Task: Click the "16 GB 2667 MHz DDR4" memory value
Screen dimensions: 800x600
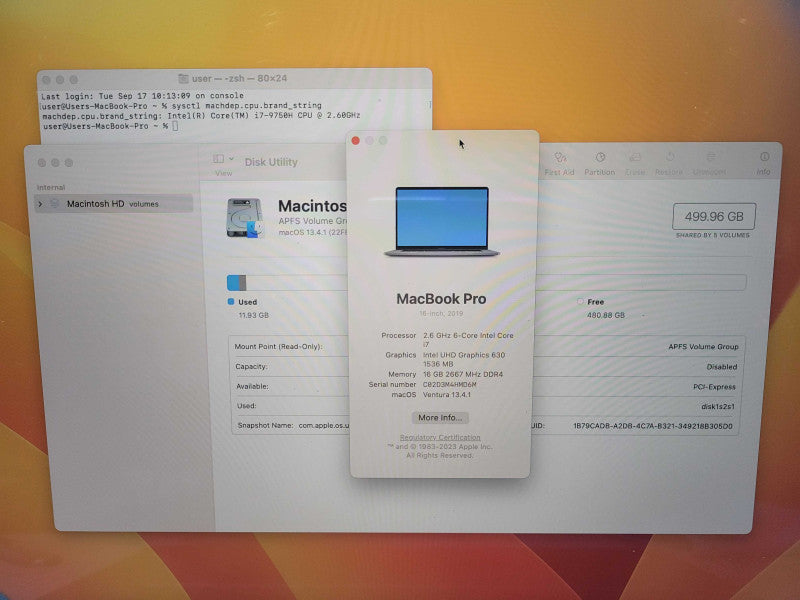Action: 463,374
